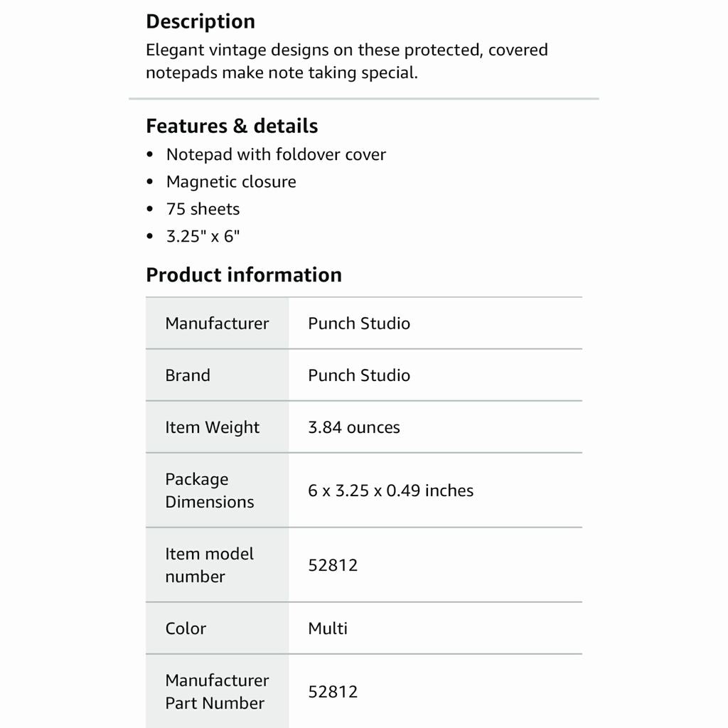This screenshot has height=728, width=728.
Task: Click the Features & details heading
Action: coord(232,126)
